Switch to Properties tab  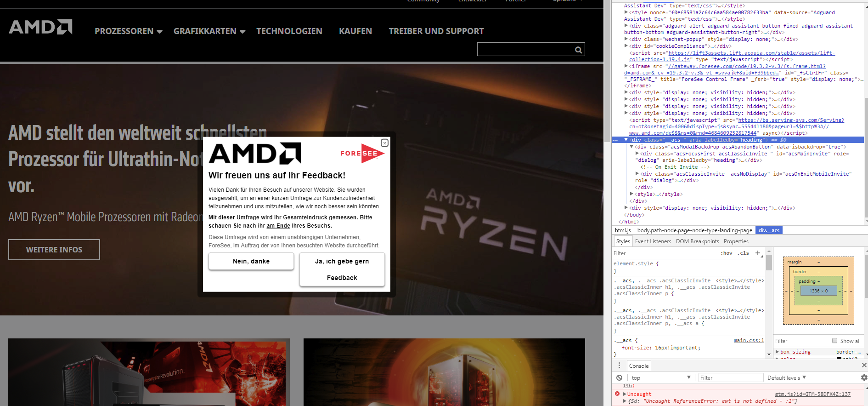pos(736,241)
